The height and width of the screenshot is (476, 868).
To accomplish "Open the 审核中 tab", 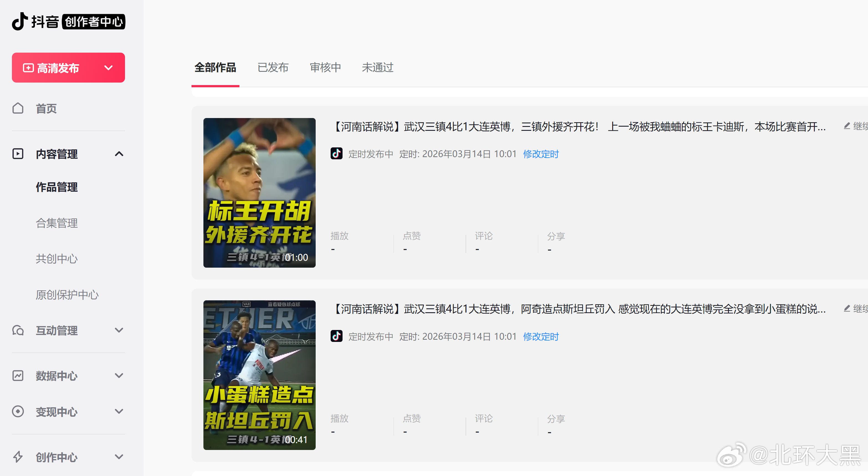I will 325,68.
